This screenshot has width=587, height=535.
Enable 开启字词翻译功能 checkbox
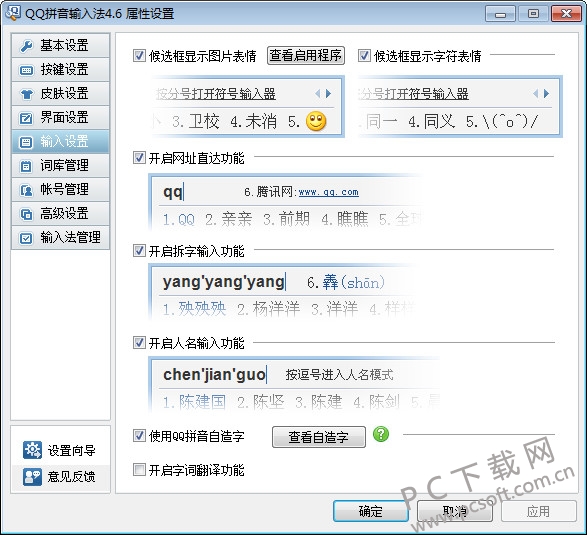(139, 469)
